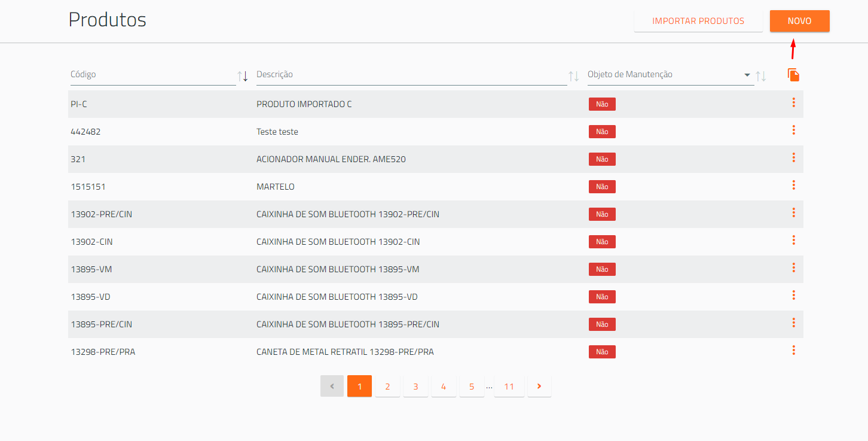Sort by Objeto de Manutenção arrows
The image size is (868, 441).
click(x=761, y=76)
